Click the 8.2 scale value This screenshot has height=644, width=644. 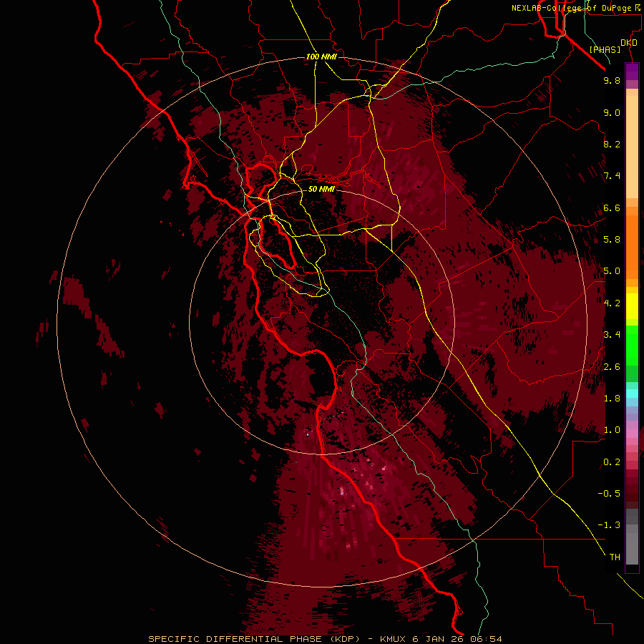[612, 144]
